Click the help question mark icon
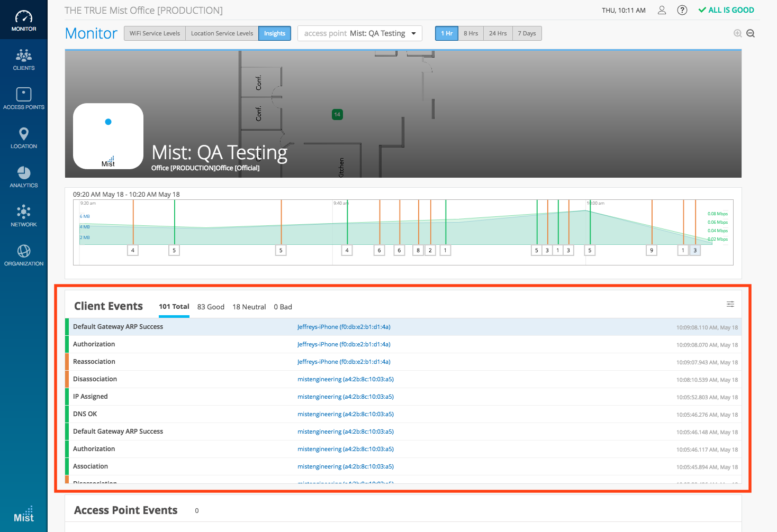 point(682,10)
